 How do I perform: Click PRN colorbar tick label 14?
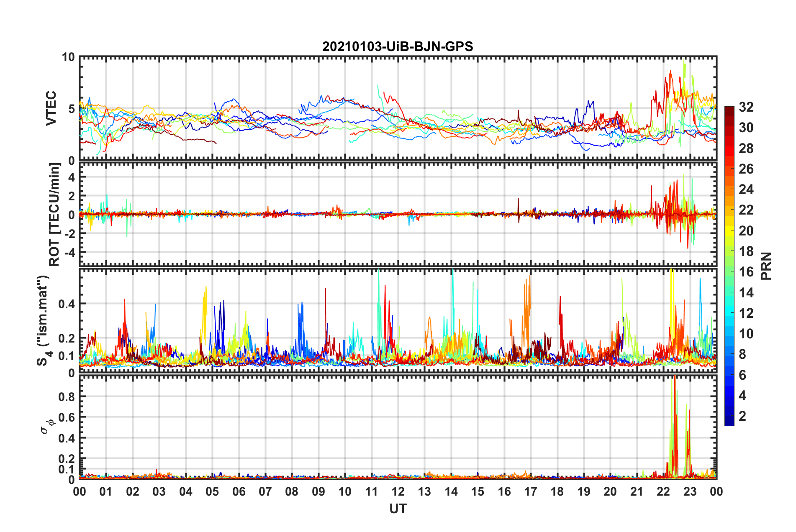746,293
